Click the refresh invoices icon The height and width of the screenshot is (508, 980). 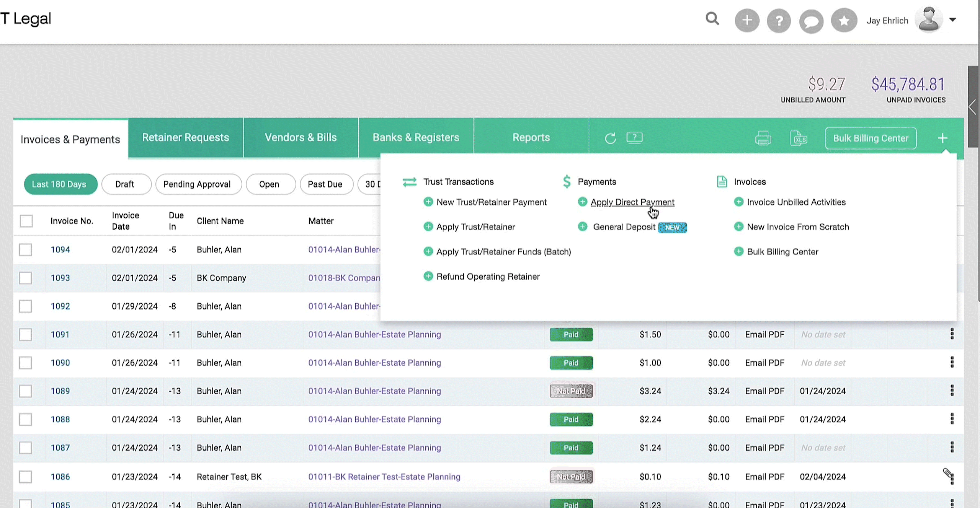pos(610,138)
